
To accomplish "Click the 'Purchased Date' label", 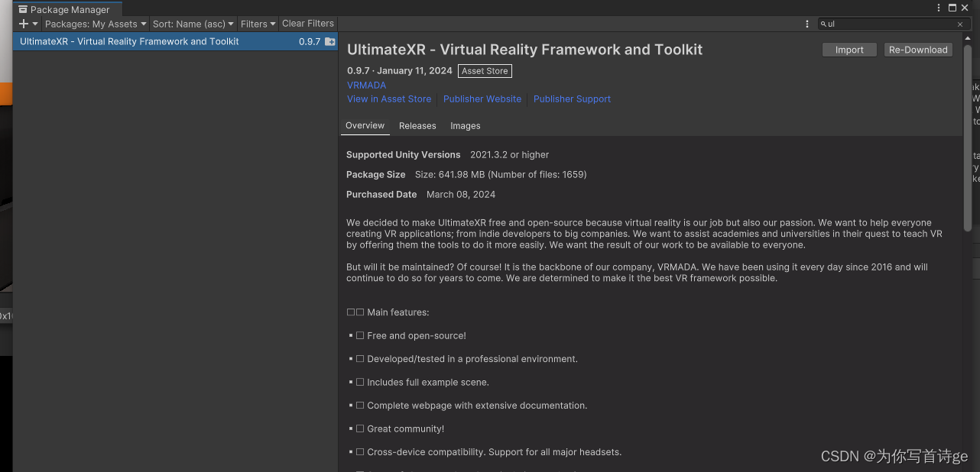I will tap(381, 195).
